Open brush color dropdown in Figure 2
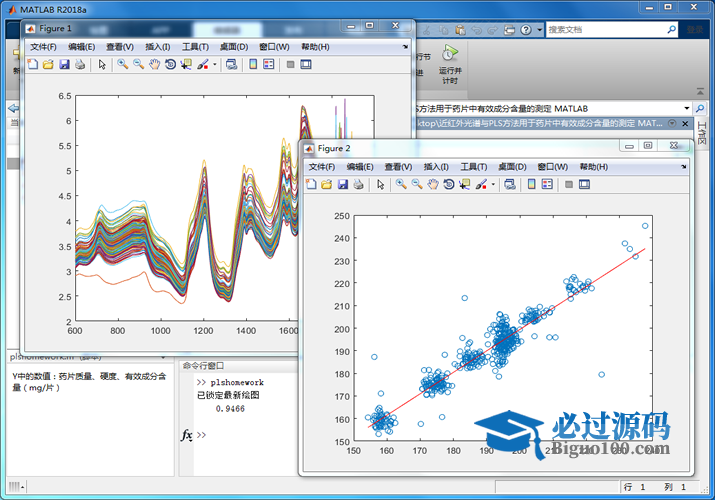This screenshot has width=715, height=500. click(x=493, y=185)
